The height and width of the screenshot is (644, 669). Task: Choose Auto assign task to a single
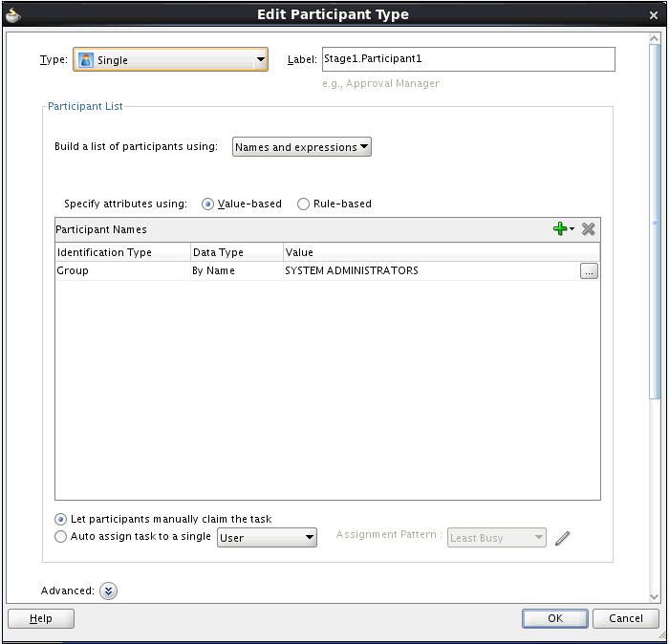(x=60, y=536)
